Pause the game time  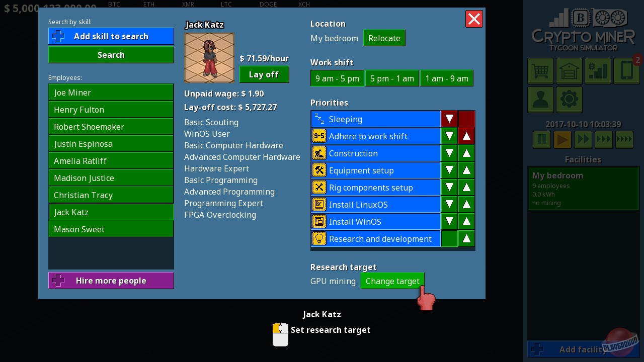542,139
